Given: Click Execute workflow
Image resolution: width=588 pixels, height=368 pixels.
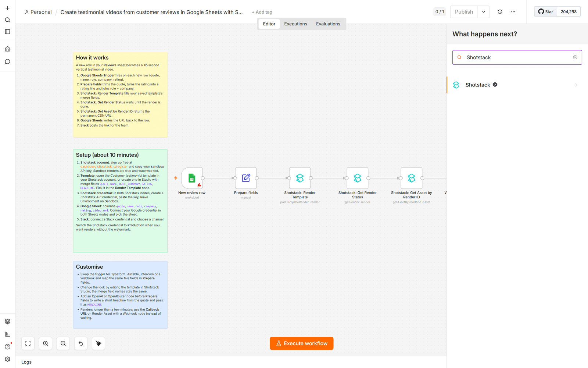Looking at the screenshot, I should pos(302,343).
